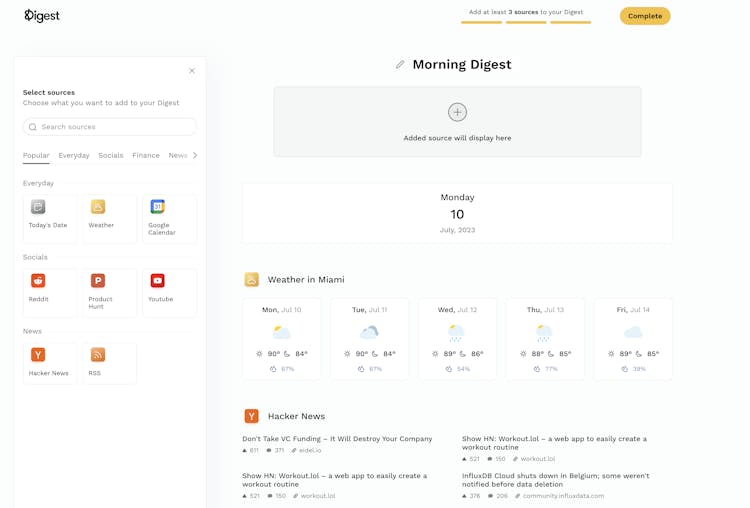Screen dimensions: 750x508
Task: Add Google Calendar source
Action: 169,218
